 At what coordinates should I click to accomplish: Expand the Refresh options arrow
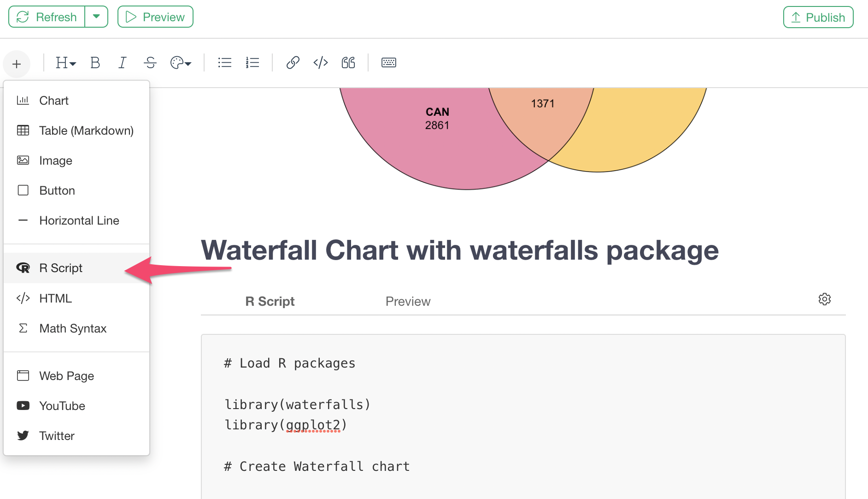click(x=96, y=17)
